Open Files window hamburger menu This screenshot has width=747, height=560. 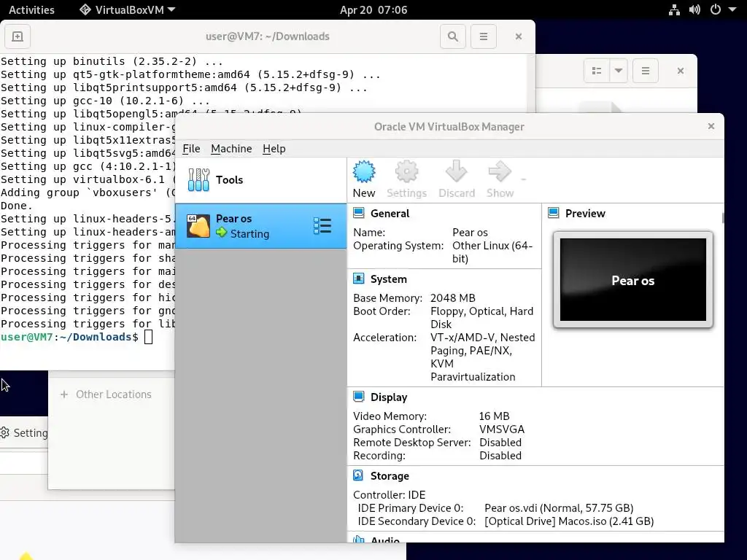[646, 71]
